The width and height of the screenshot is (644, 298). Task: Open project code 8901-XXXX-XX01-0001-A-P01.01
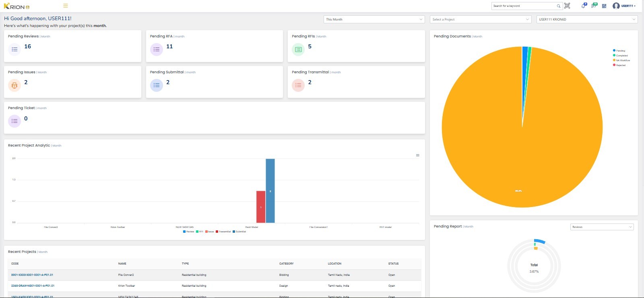[x=32, y=275]
